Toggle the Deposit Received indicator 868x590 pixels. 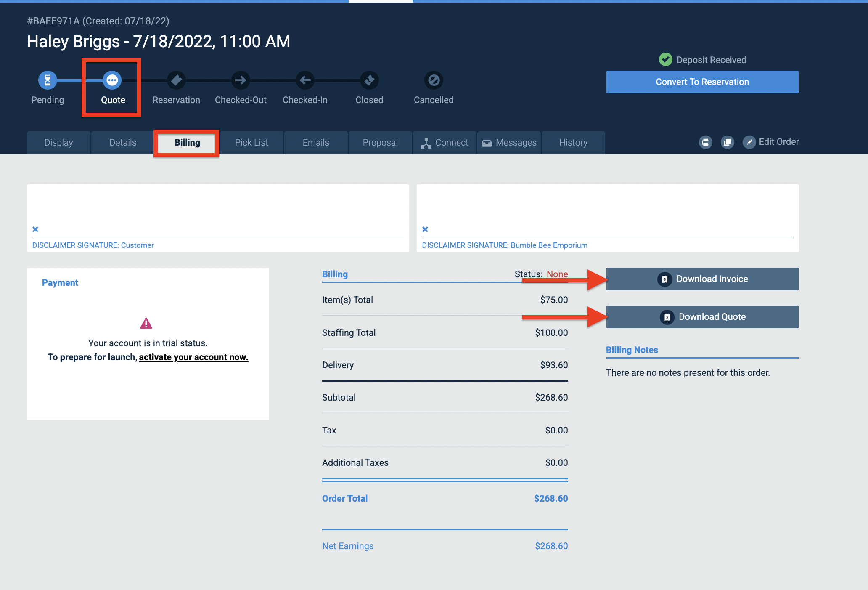pos(666,59)
